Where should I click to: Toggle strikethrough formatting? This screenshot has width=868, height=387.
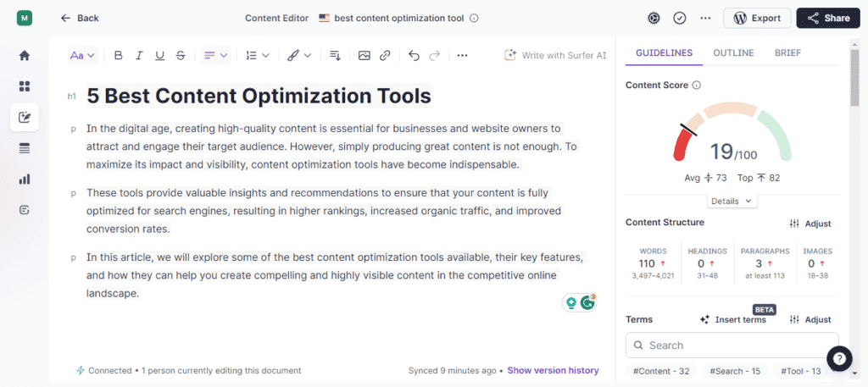click(181, 55)
